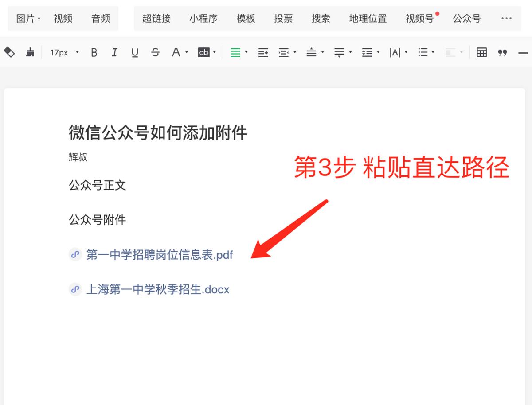This screenshot has height=405, width=532.
Task: Click the ... more options button
Action: click(x=506, y=18)
